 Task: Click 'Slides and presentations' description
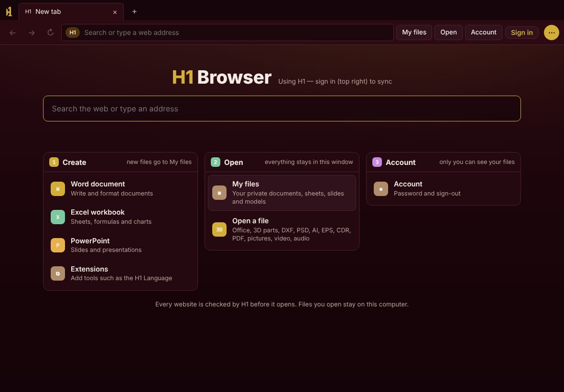pyautogui.click(x=106, y=250)
